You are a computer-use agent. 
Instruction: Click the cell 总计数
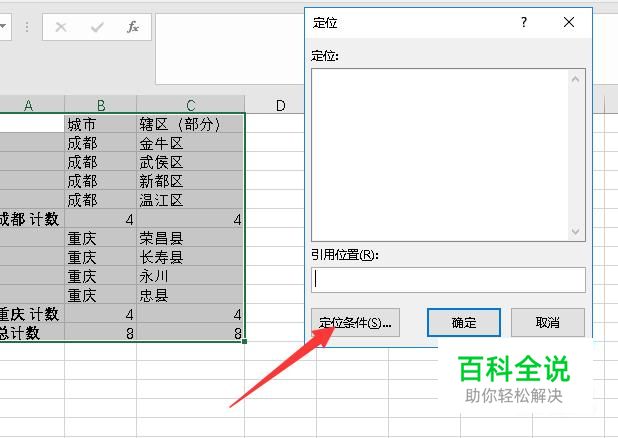point(32,332)
